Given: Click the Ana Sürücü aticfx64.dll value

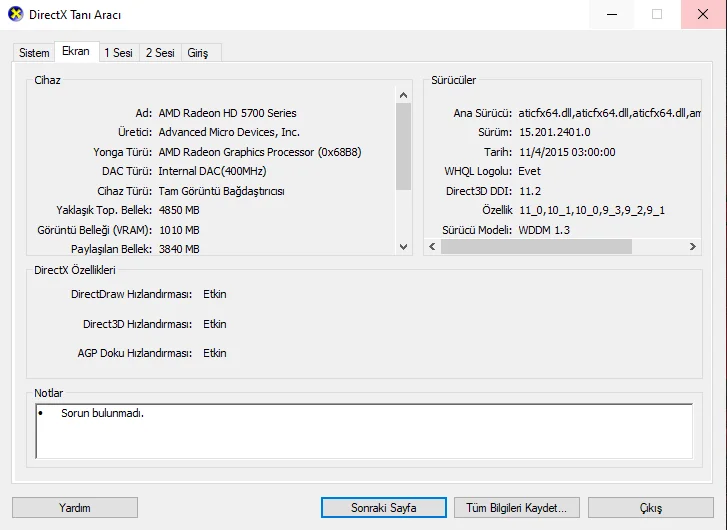Looking at the screenshot, I should click(609, 113).
